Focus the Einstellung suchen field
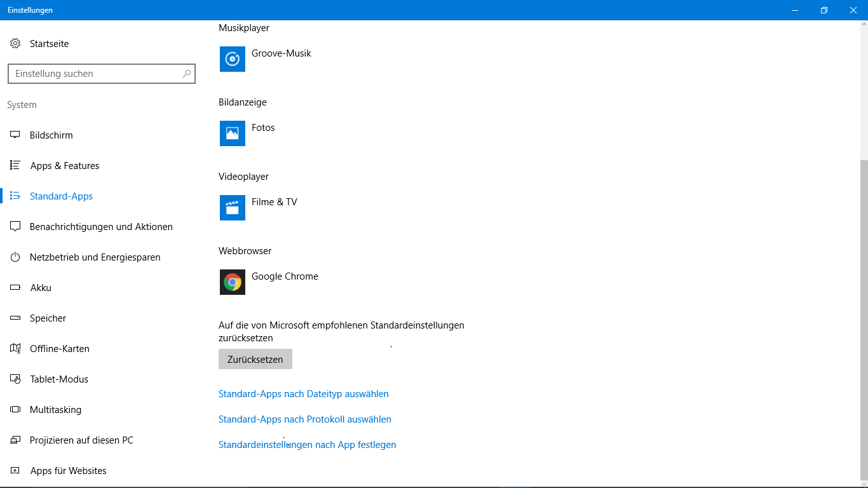 tap(102, 74)
